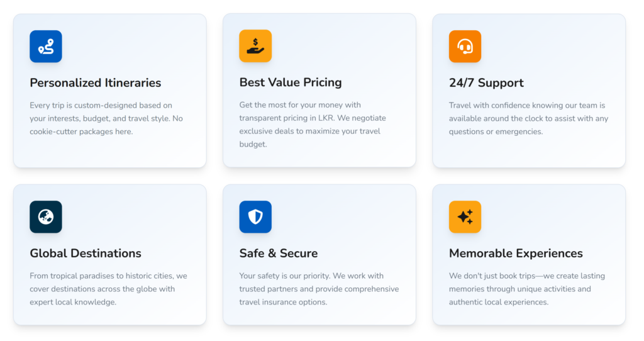644x341 pixels.
Task: Click the line mentioning cookie-cutter packages
Action: click(81, 131)
